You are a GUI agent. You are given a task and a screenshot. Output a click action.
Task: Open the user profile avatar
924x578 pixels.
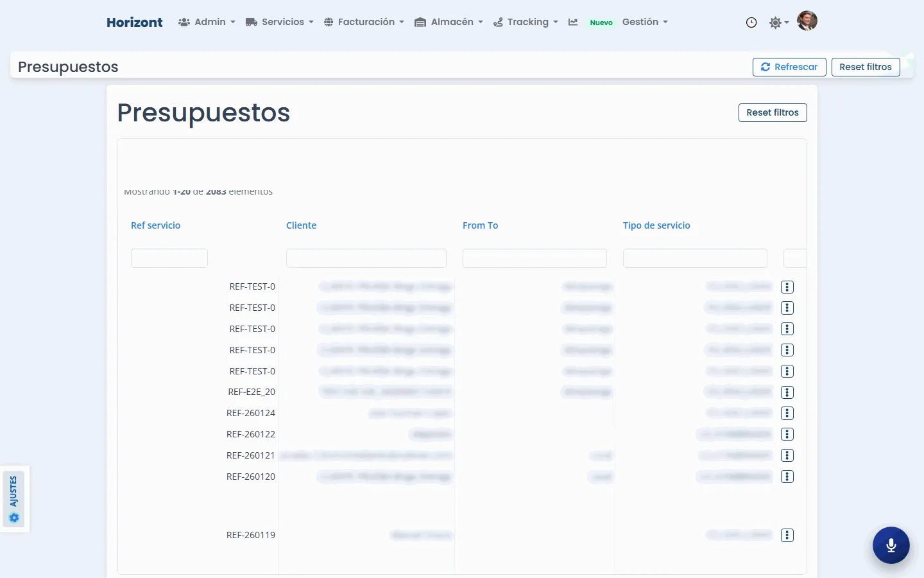click(807, 21)
